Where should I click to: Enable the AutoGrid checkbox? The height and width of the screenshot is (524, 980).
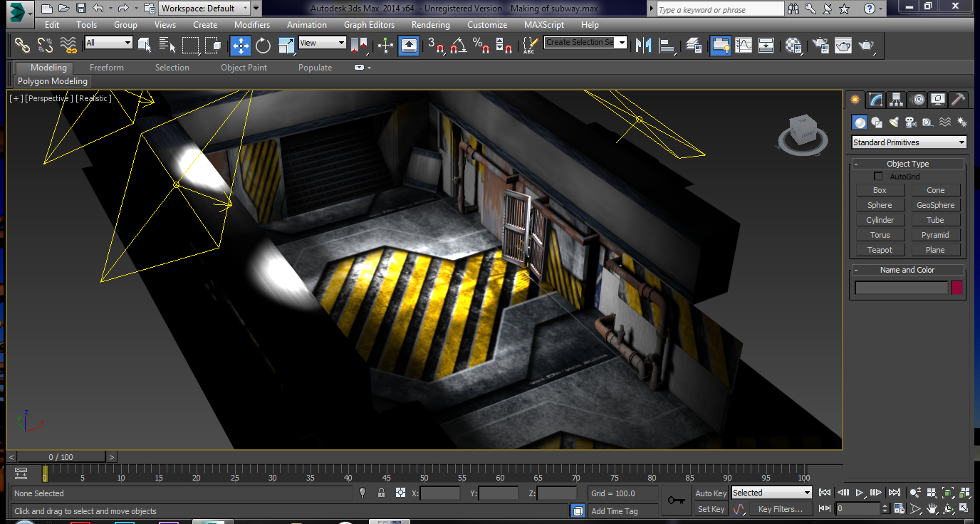[x=878, y=177]
